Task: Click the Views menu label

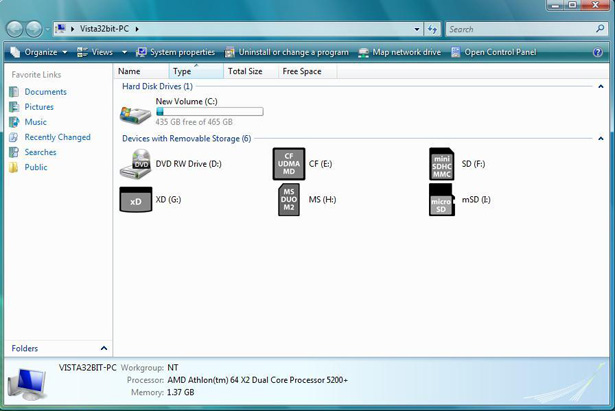Action: tap(102, 52)
